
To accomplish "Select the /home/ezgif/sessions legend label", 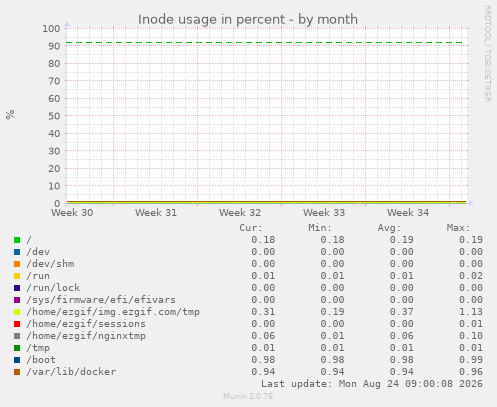I will pos(86,324).
